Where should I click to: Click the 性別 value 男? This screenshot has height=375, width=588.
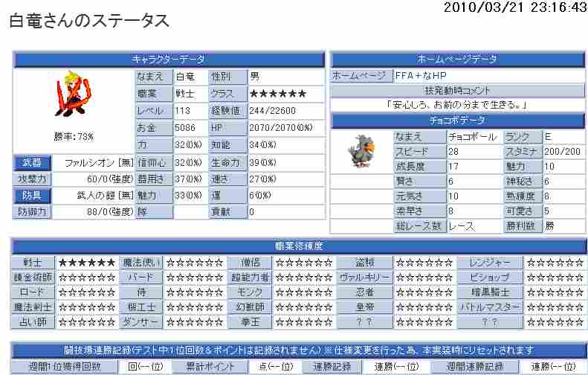pyautogui.click(x=255, y=77)
